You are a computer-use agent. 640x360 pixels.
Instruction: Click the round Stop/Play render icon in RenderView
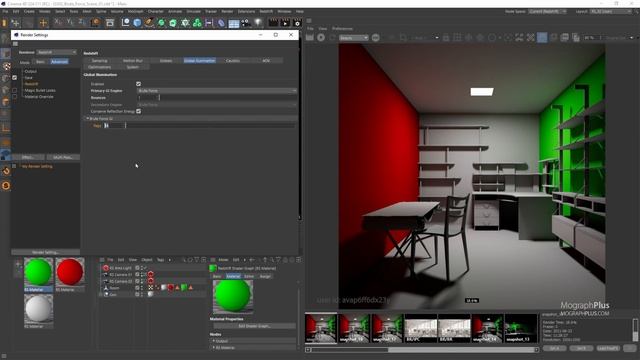click(x=321, y=38)
